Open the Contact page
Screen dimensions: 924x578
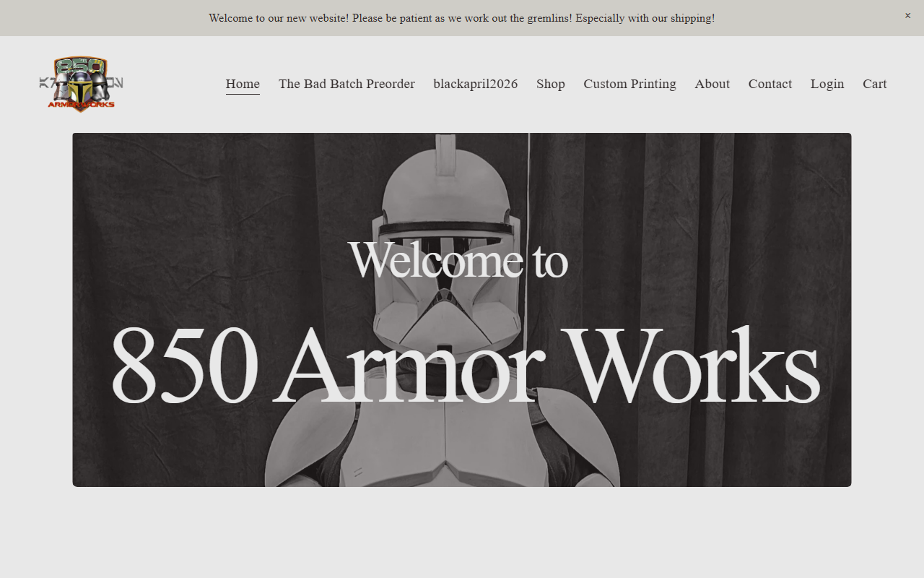click(770, 84)
